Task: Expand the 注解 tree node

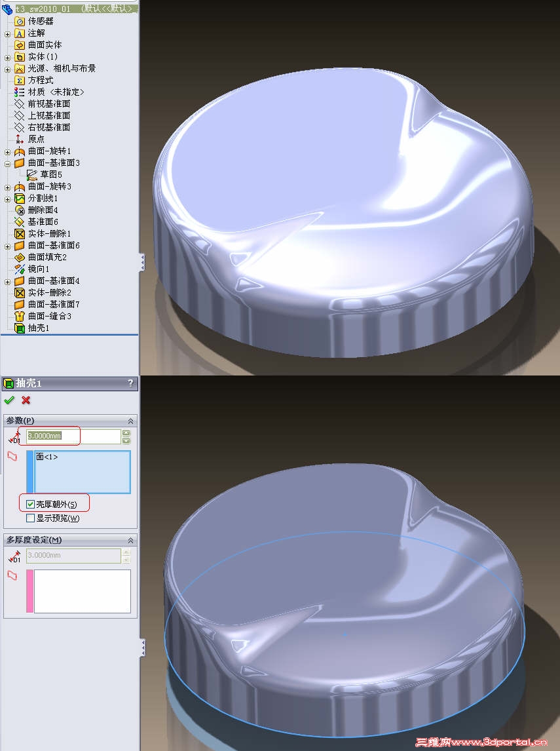Action: point(7,34)
